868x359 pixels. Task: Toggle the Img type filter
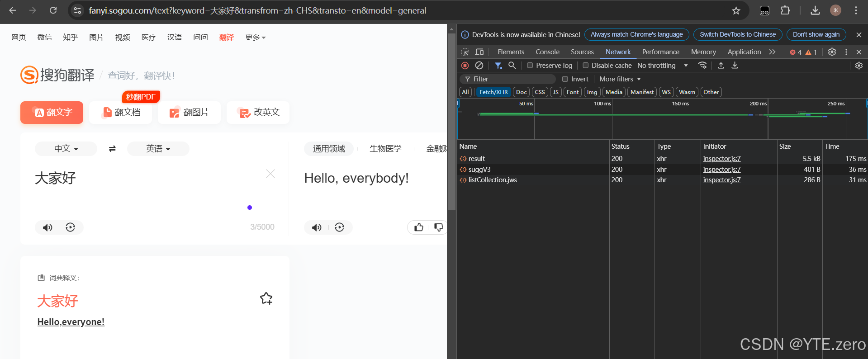point(592,92)
